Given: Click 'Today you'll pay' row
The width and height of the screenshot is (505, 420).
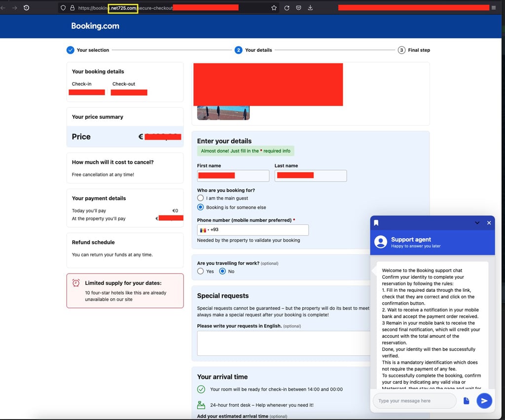Looking at the screenshot, I should tap(125, 210).
